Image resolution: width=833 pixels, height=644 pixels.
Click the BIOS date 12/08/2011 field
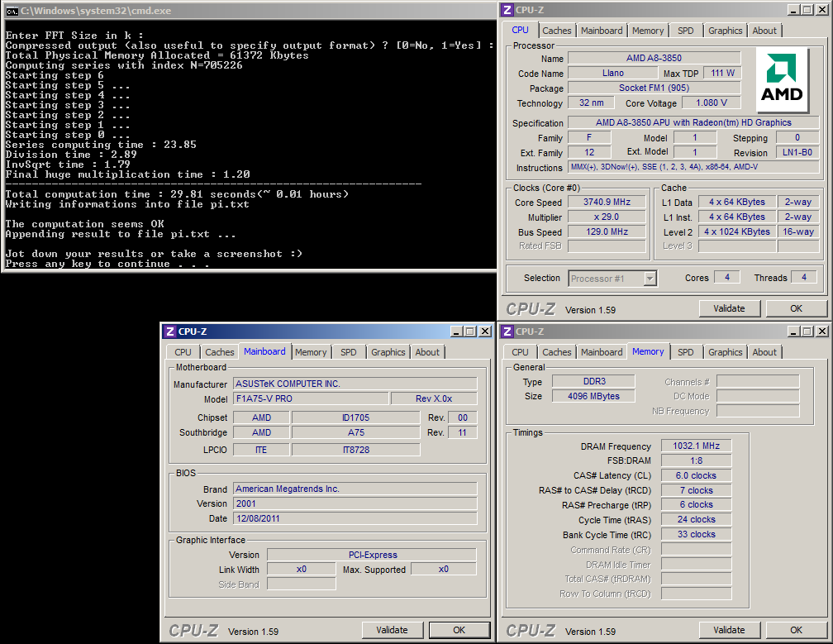click(355, 518)
